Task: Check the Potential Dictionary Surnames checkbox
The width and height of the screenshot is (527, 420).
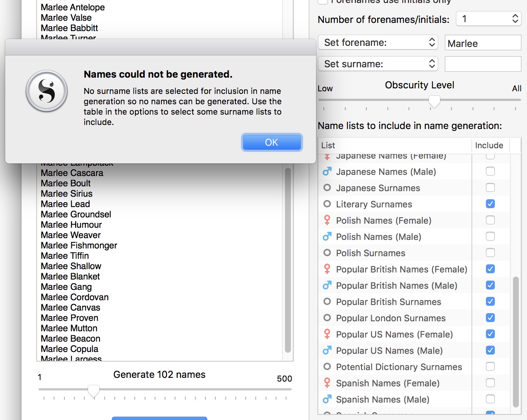Action: [x=490, y=366]
